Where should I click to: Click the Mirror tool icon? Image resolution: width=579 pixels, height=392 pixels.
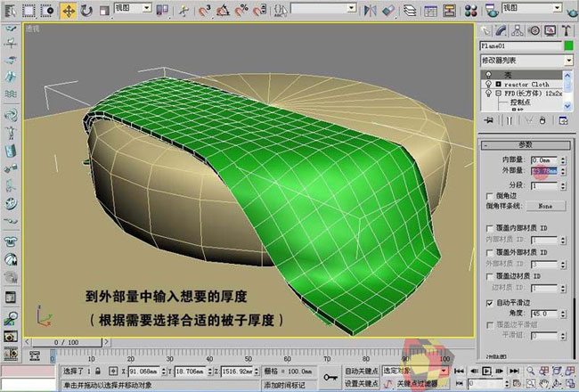(x=370, y=11)
